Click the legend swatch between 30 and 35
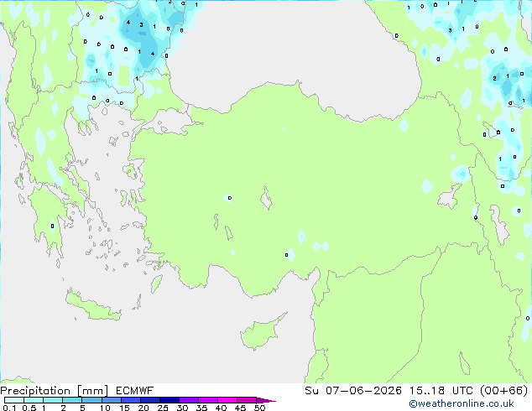The height and width of the screenshot is (411, 532). click(x=189, y=400)
